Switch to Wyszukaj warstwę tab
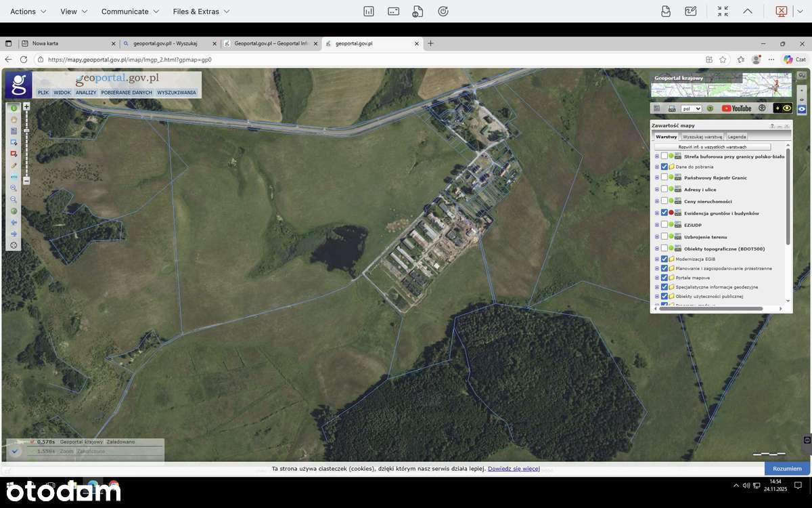This screenshot has height=508, width=812. [x=702, y=136]
